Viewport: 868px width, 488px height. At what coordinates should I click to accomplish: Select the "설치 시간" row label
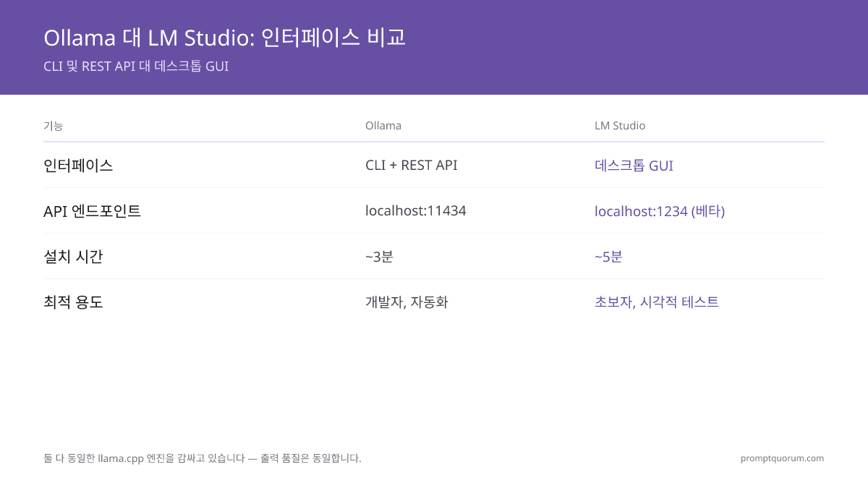point(73,257)
